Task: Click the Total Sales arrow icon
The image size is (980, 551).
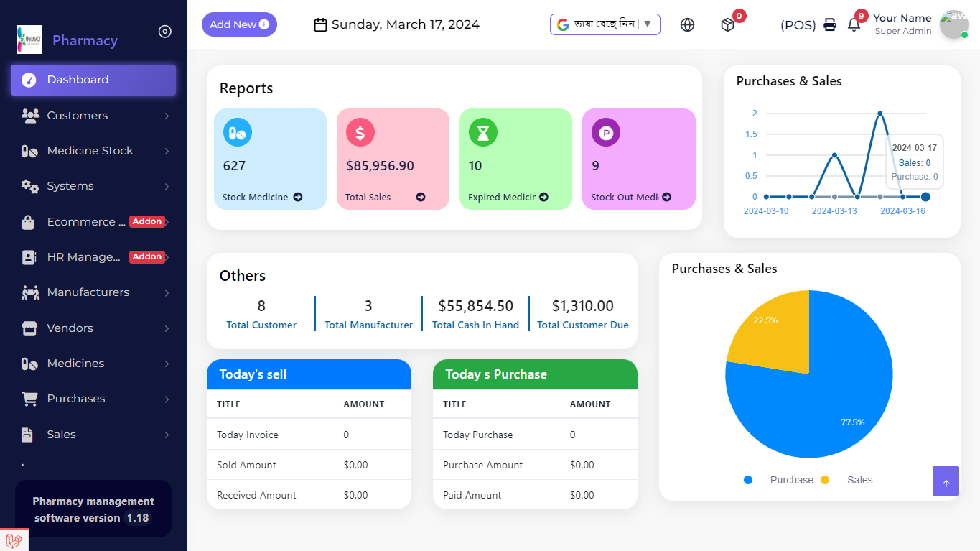Action: [421, 197]
